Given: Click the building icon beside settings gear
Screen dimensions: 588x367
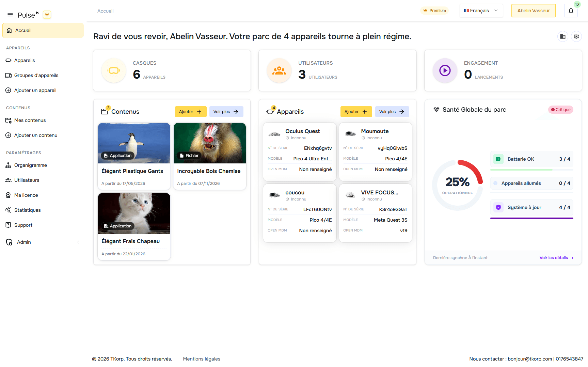Looking at the screenshot, I should (563, 36).
